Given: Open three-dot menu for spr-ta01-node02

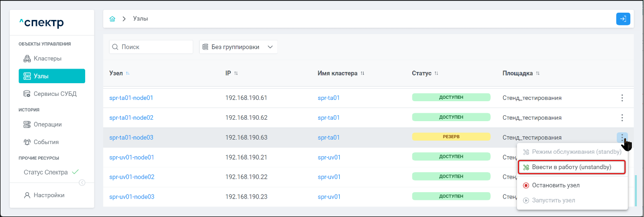Looking at the screenshot, I should click(622, 118).
